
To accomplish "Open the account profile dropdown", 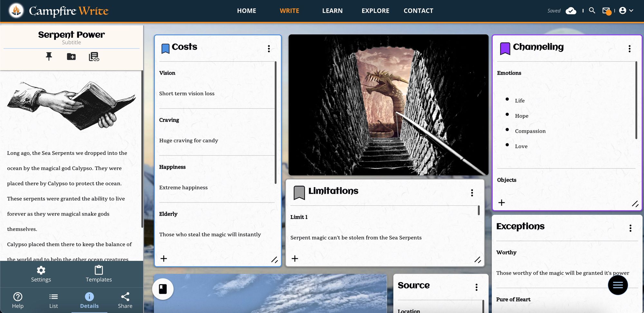I will 626,11.
